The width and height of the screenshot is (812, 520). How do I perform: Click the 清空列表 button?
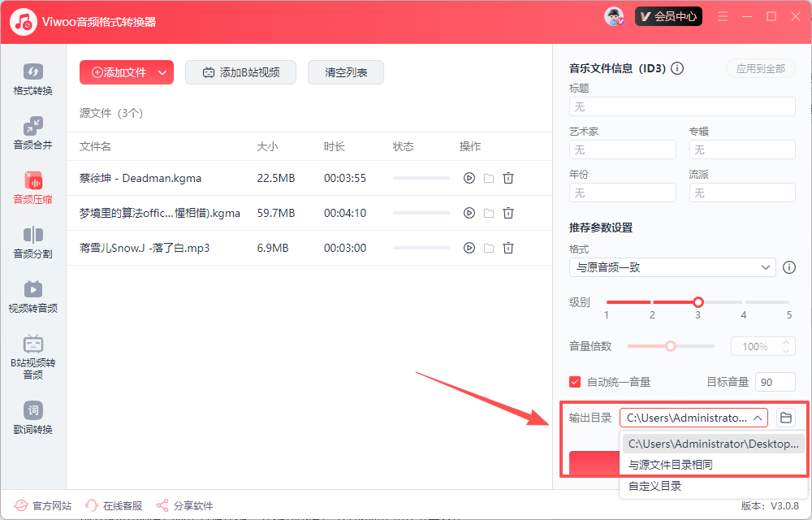tap(346, 72)
